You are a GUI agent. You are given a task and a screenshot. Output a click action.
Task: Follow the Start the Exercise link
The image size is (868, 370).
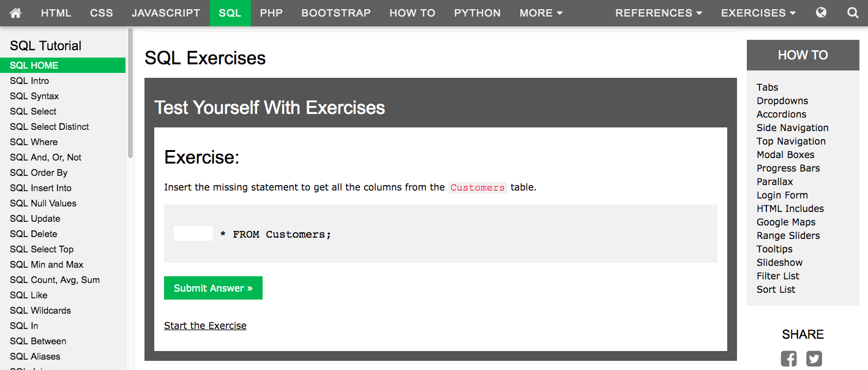coord(205,325)
